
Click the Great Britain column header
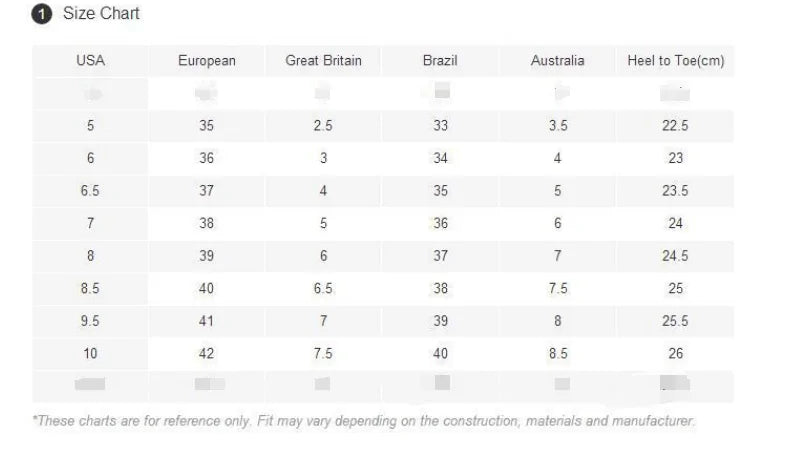(323, 61)
